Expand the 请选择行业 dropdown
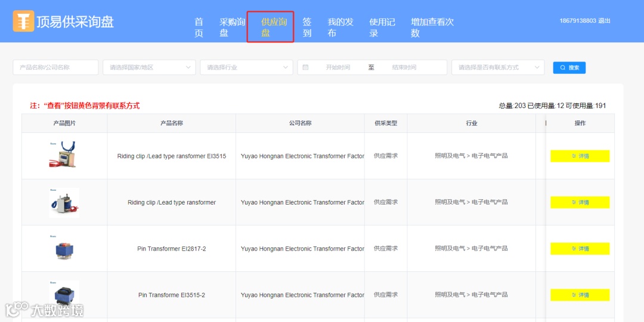 click(246, 67)
